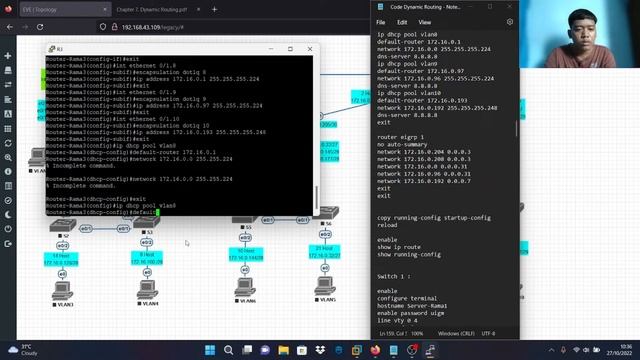Click the R3 terminal scrollbar

tap(316, 198)
